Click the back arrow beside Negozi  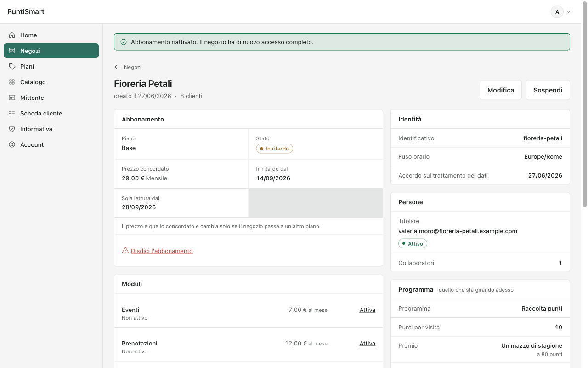tap(118, 67)
